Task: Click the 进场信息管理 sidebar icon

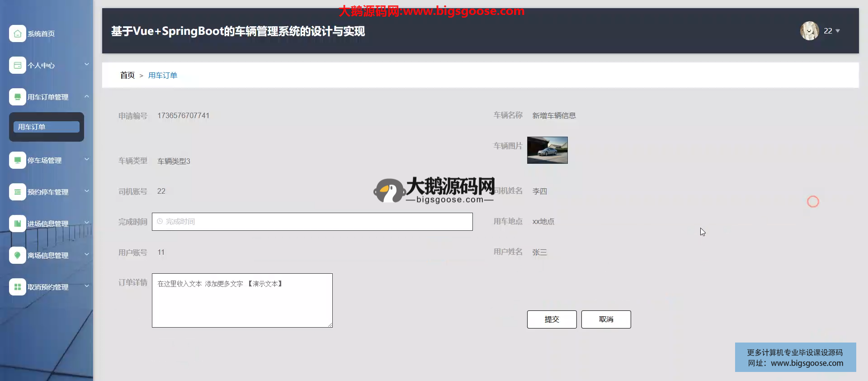Action: pos(17,224)
